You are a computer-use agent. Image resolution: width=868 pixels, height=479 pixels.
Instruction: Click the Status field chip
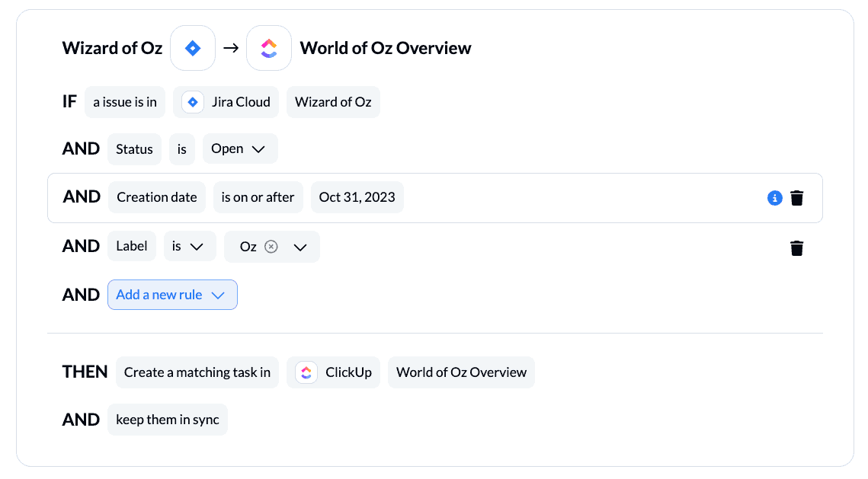(135, 149)
